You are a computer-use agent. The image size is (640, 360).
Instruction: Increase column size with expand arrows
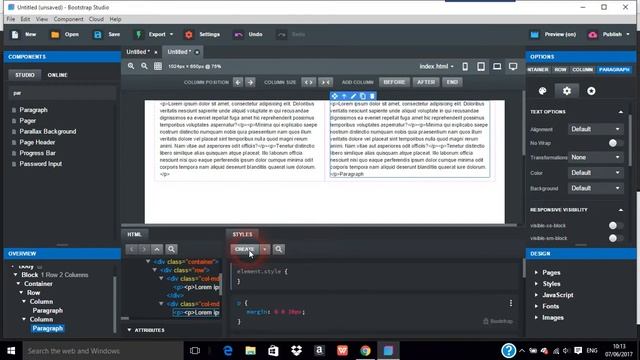[309, 82]
